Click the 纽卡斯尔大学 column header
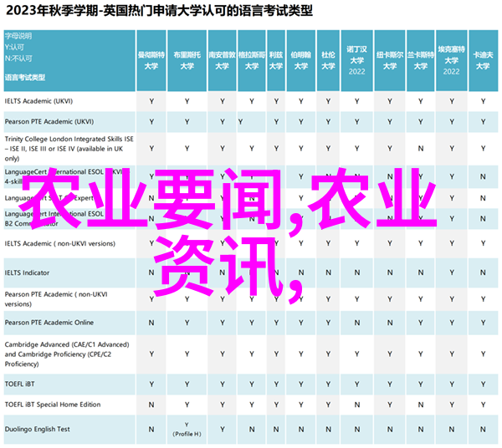This screenshot has height=448, width=502. point(390,60)
